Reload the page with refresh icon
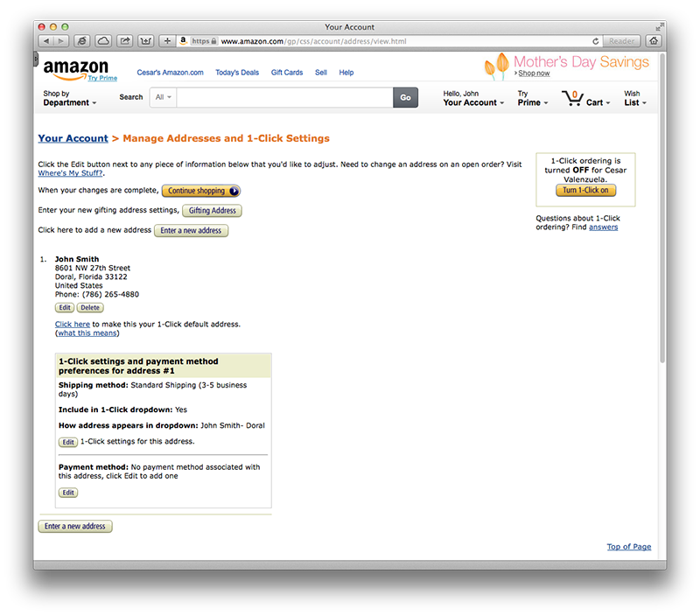The image size is (700, 616). (x=596, y=41)
